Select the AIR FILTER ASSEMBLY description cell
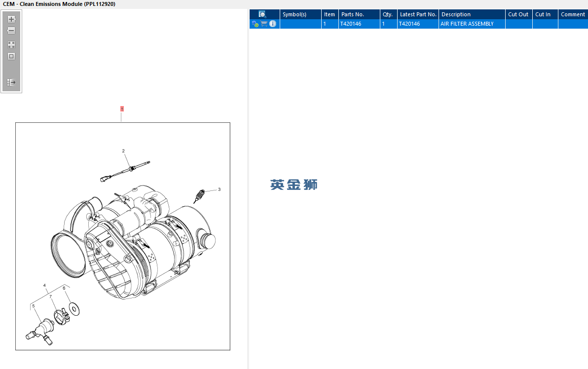The width and height of the screenshot is (588, 369). click(x=472, y=24)
